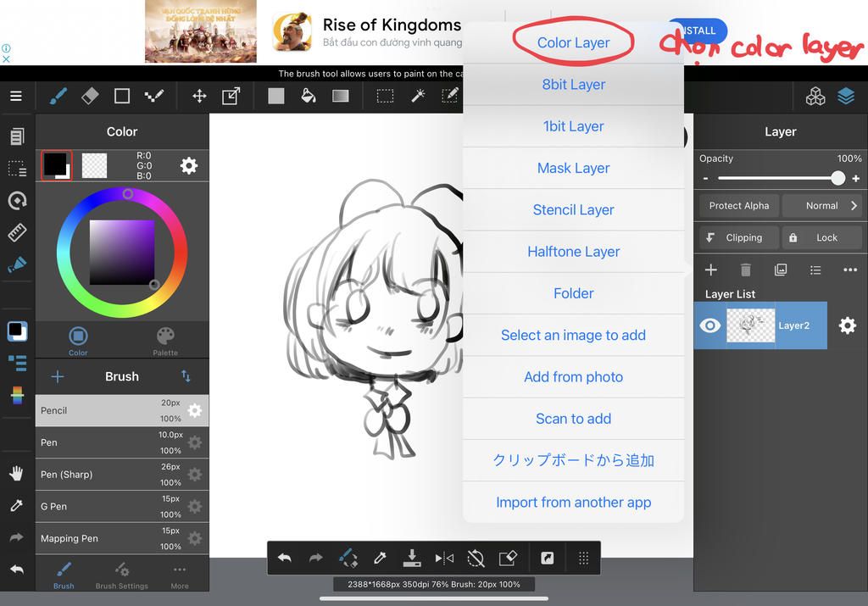Open the materials cubes panel
The width and height of the screenshot is (868, 606).
pyautogui.click(x=815, y=97)
